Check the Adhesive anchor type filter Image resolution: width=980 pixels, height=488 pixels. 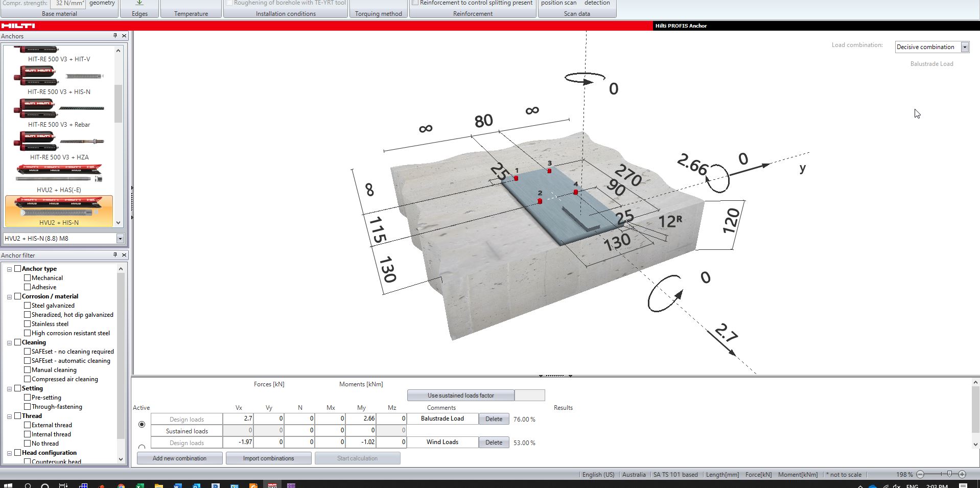(x=28, y=287)
